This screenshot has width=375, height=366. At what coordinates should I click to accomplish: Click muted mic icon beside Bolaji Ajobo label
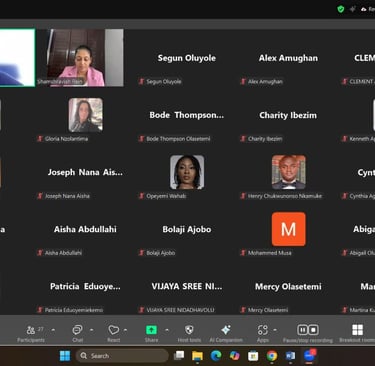(142, 253)
